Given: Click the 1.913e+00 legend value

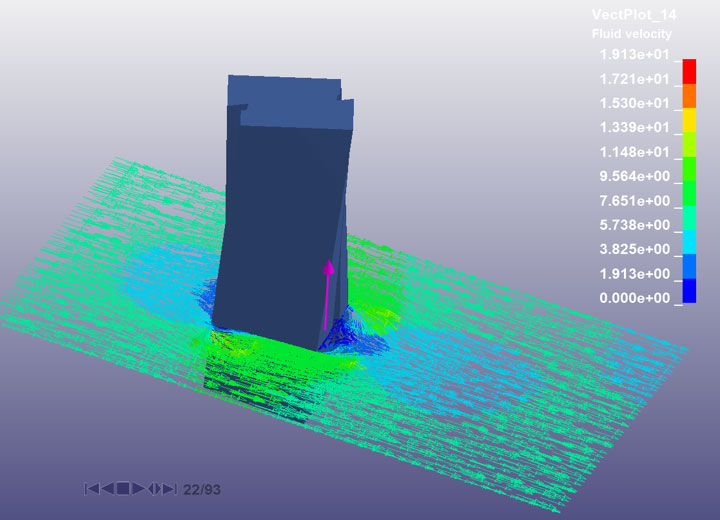Looking at the screenshot, I should click(635, 274).
